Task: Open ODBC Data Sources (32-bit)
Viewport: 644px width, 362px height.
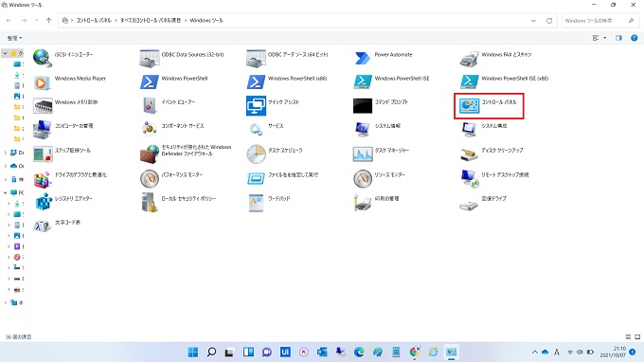Action: 182,58
